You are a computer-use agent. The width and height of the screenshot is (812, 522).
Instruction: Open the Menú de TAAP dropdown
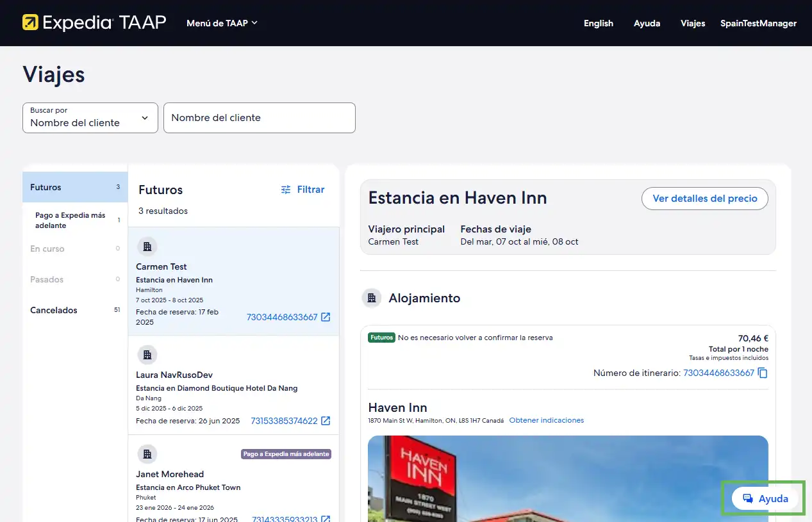pyautogui.click(x=222, y=23)
